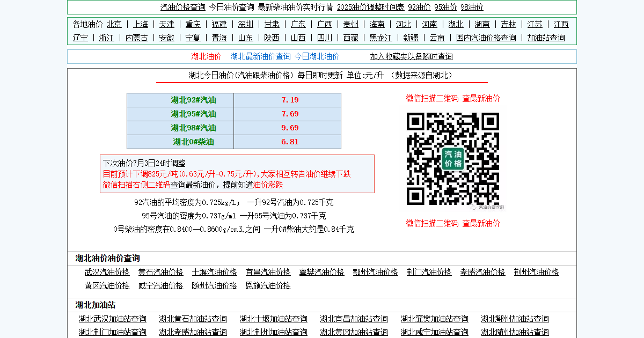644x338 pixels.
Task: Open 黄石汽油价格 link
Action: coord(161,272)
